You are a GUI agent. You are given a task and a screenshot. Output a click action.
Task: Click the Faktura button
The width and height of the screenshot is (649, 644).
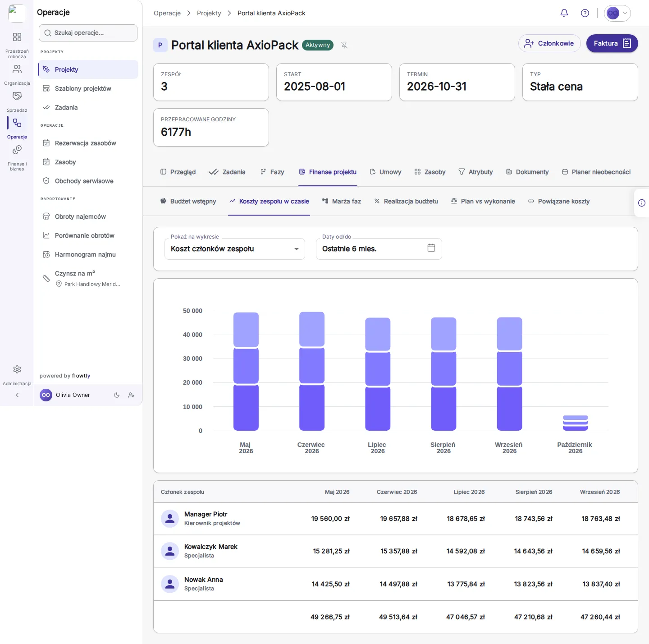612,43
